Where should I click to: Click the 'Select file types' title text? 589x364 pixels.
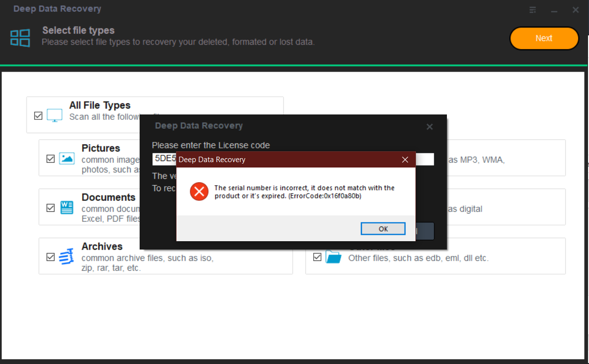79,30
